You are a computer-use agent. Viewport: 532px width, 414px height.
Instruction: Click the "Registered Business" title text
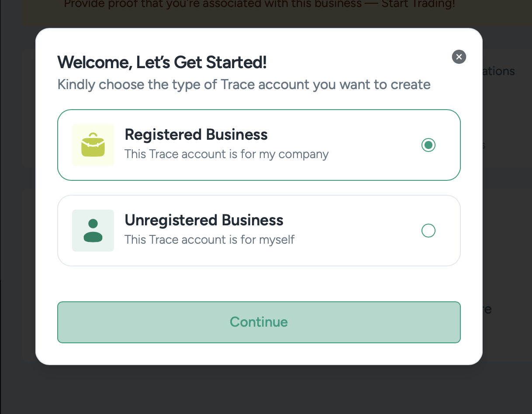tap(196, 135)
